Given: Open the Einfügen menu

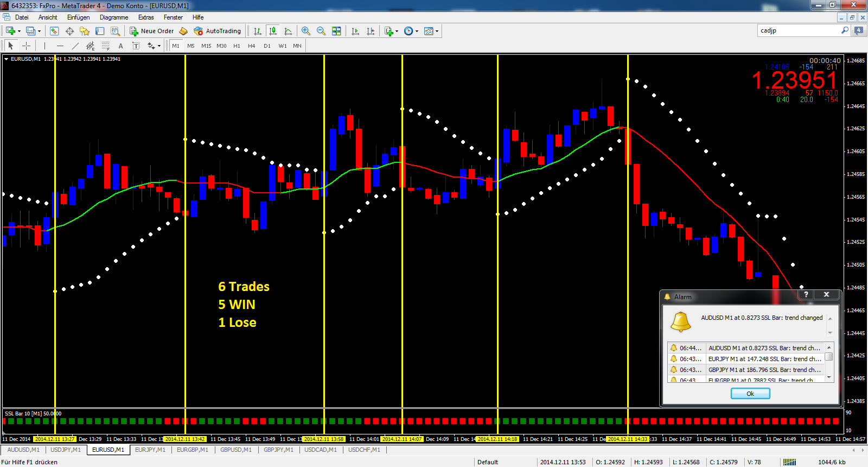Looking at the screenshot, I should pos(79,17).
